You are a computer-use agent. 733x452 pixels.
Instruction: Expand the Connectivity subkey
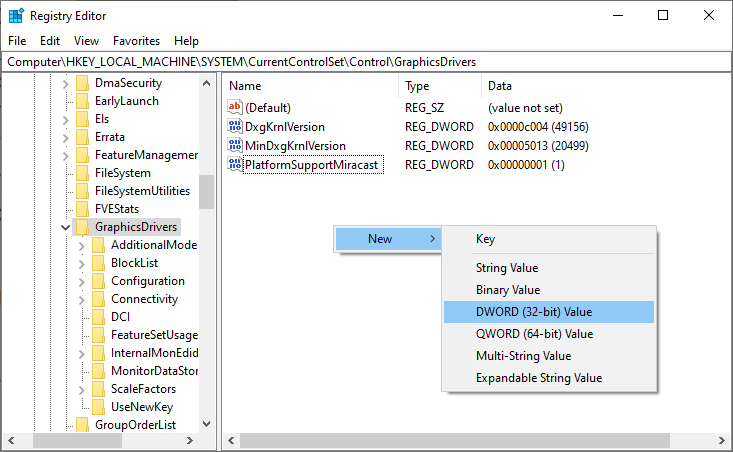pyautogui.click(x=82, y=299)
